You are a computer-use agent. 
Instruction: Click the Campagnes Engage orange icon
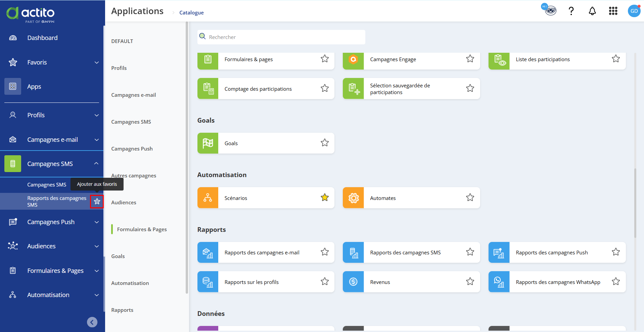coord(353,61)
